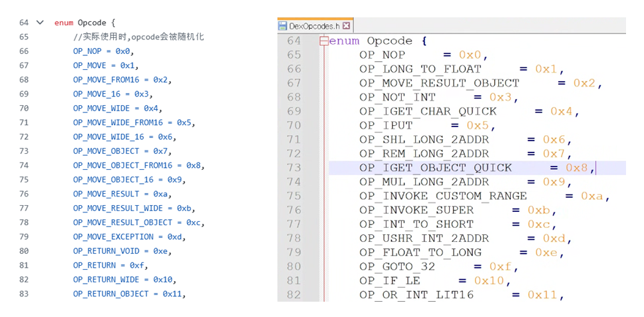
Task: Click the OP_LONG_TO_FLOAT identifier
Action: [420, 69]
